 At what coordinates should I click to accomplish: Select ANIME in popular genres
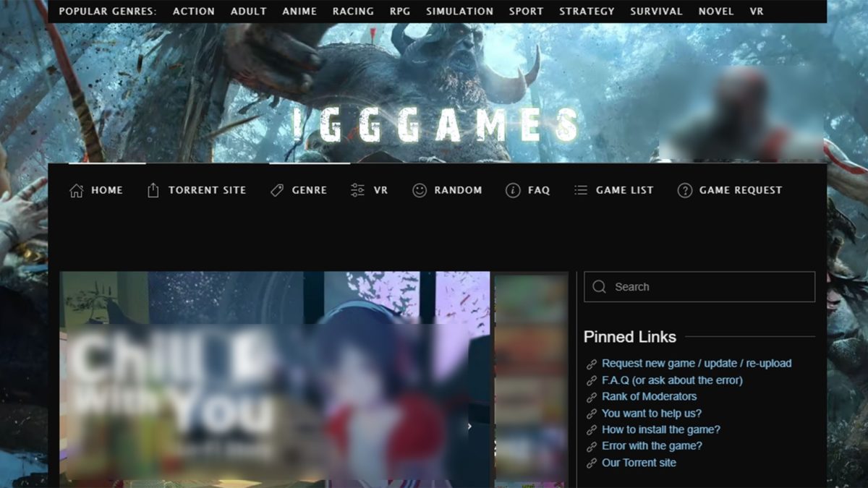pos(300,12)
